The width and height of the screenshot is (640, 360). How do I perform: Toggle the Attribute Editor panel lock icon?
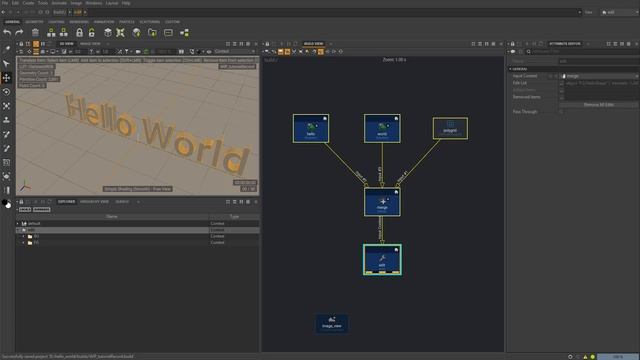point(513,44)
